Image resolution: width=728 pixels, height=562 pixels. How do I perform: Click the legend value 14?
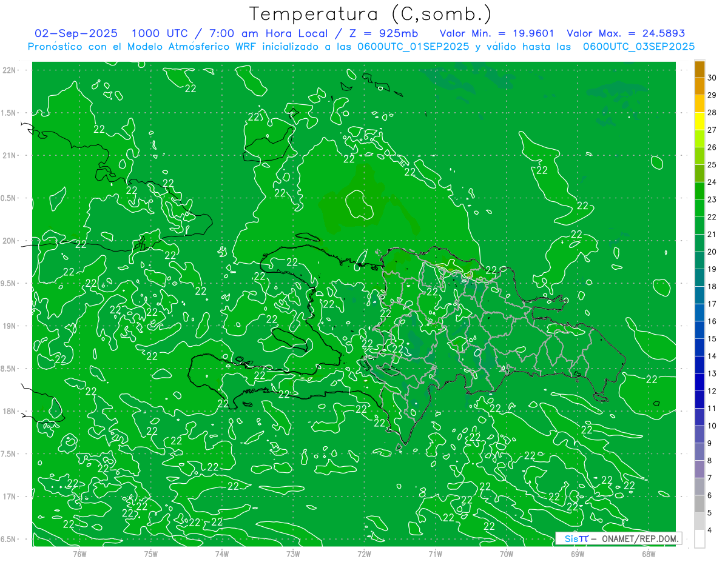712,356
